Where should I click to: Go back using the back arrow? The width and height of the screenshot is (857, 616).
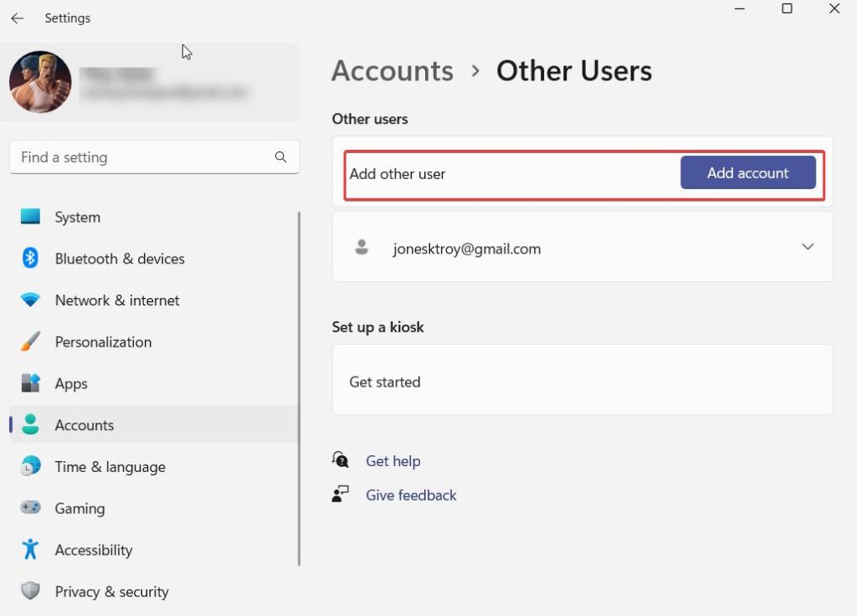pos(18,18)
